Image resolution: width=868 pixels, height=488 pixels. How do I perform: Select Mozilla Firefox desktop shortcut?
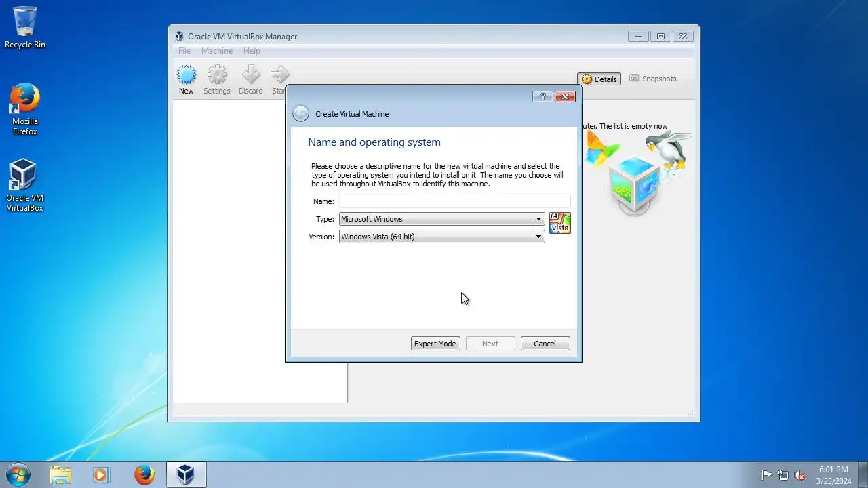point(25,109)
